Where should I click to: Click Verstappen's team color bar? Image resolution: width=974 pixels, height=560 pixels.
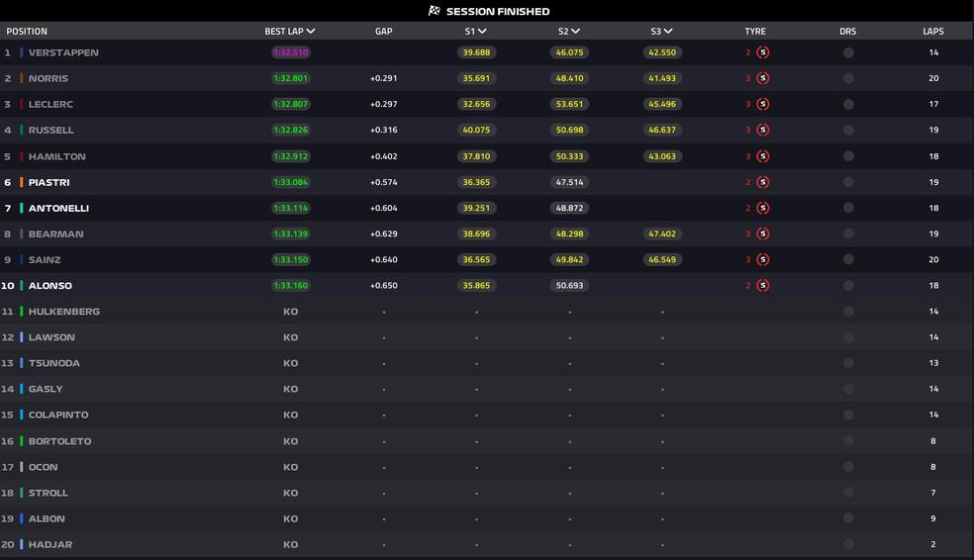pyautogui.click(x=21, y=52)
